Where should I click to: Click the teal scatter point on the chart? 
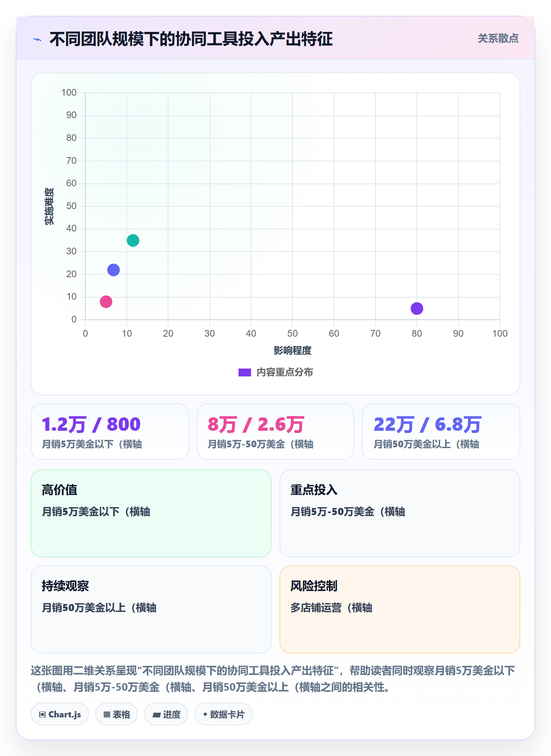[133, 240]
